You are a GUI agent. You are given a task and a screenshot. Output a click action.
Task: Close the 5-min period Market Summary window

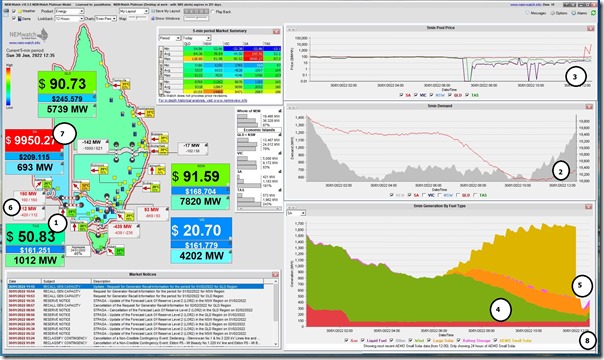[276, 31]
